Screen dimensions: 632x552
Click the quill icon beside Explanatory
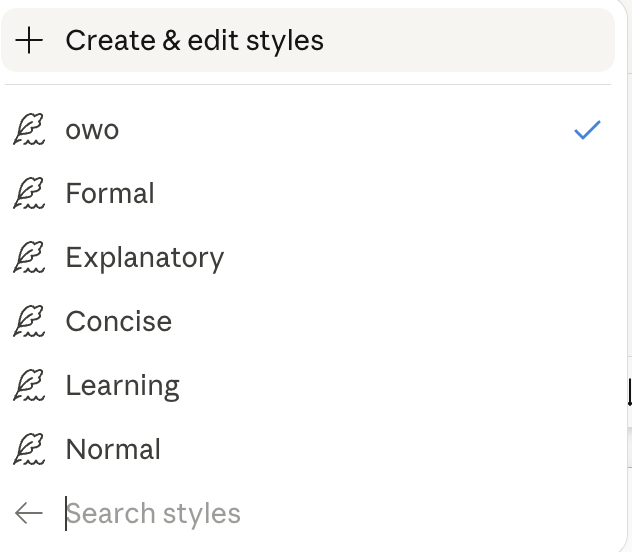[30, 258]
